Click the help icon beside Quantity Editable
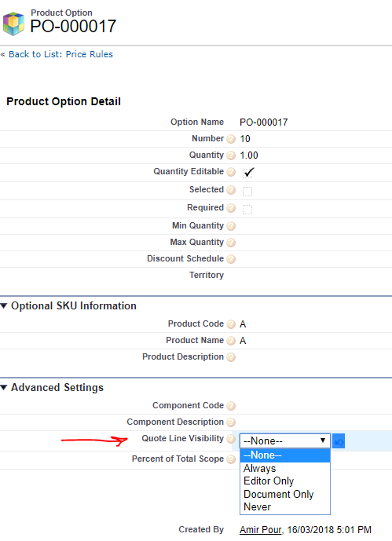Viewport: 392px width, 541px height. pos(231,172)
